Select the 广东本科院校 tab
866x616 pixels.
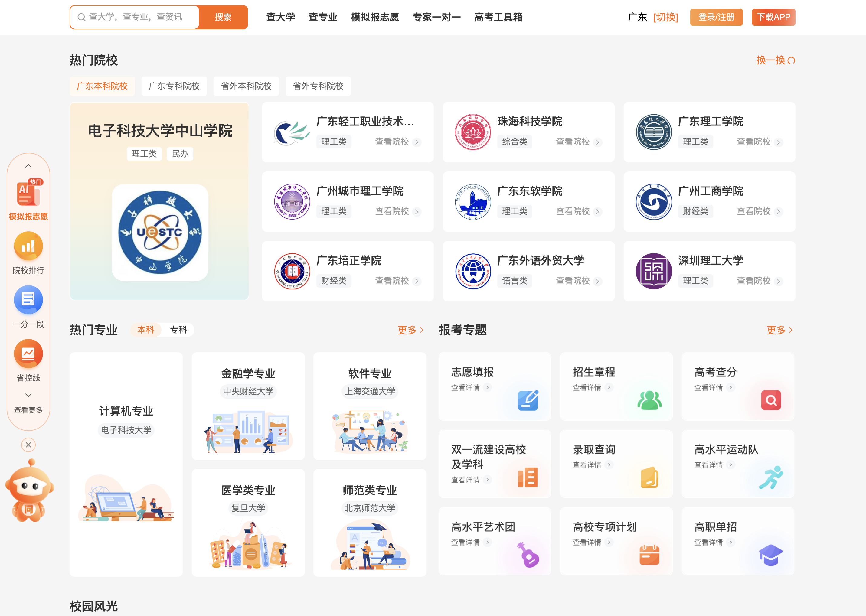click(102, 86)
